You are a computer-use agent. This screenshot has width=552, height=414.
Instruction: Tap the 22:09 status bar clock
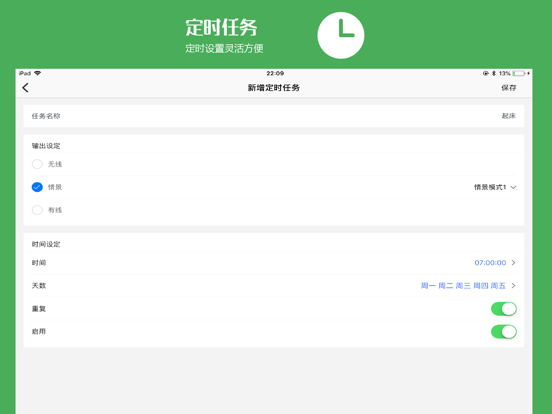pyautogui.click(x=275, y=73)
